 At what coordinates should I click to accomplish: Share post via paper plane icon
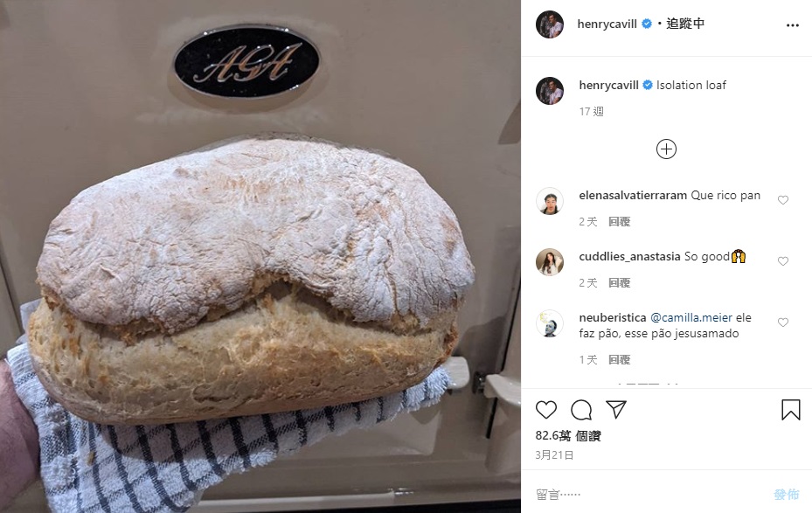616,410
